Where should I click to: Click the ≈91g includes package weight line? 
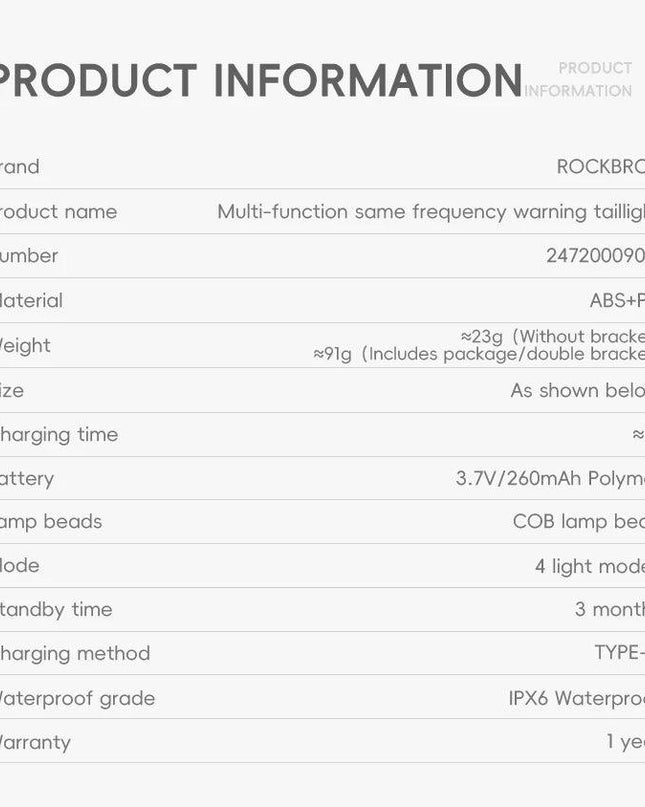pos(478,354)
